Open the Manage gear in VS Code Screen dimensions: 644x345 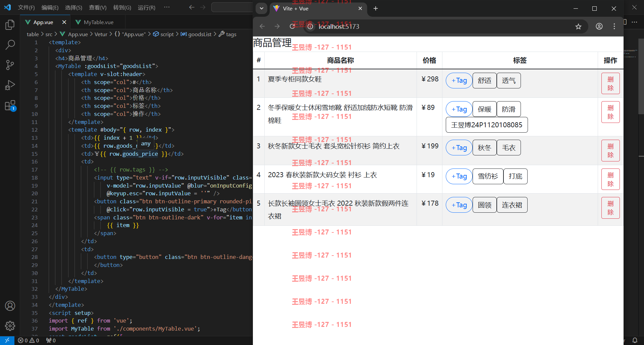point(10,326)
